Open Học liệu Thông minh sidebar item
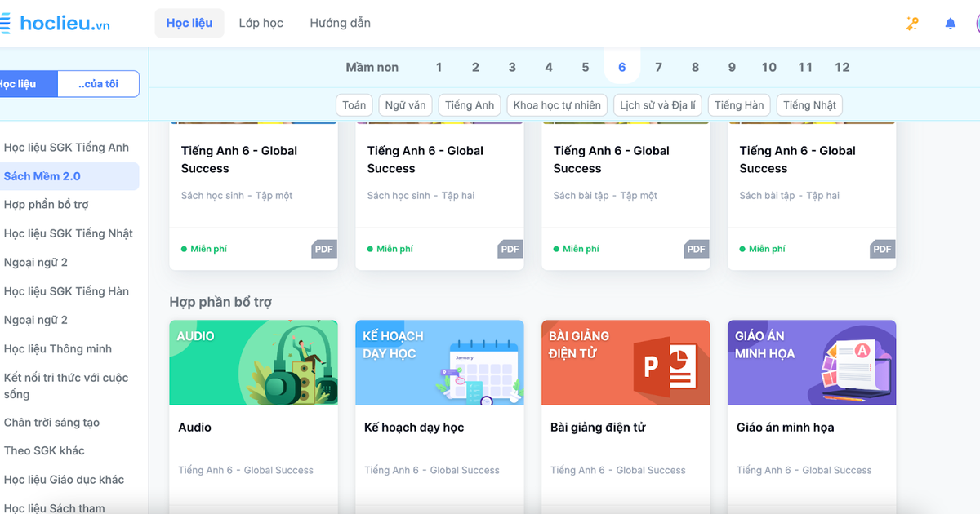The width and height of the screenshot is (980, 514). 58,349
